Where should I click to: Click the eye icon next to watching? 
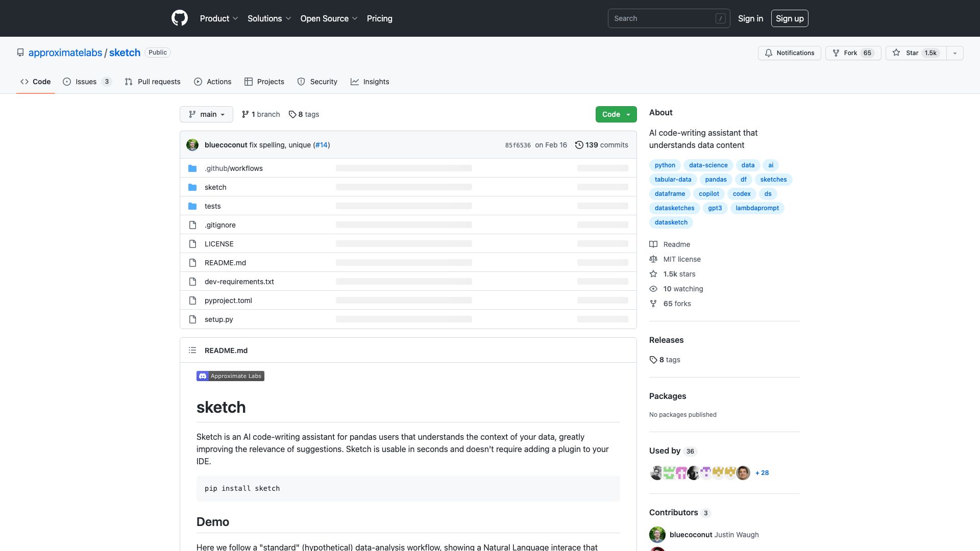[653, 289]
